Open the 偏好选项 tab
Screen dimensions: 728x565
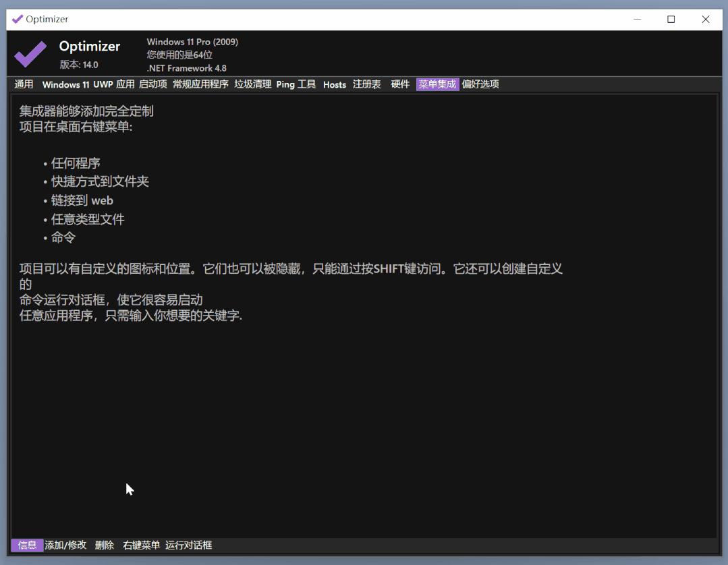(480, 84)
